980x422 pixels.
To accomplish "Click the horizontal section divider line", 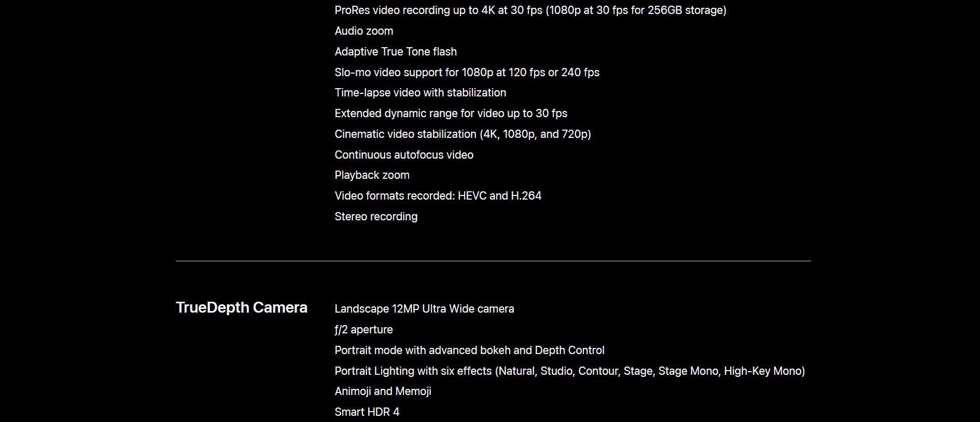I will coord(493,261).
